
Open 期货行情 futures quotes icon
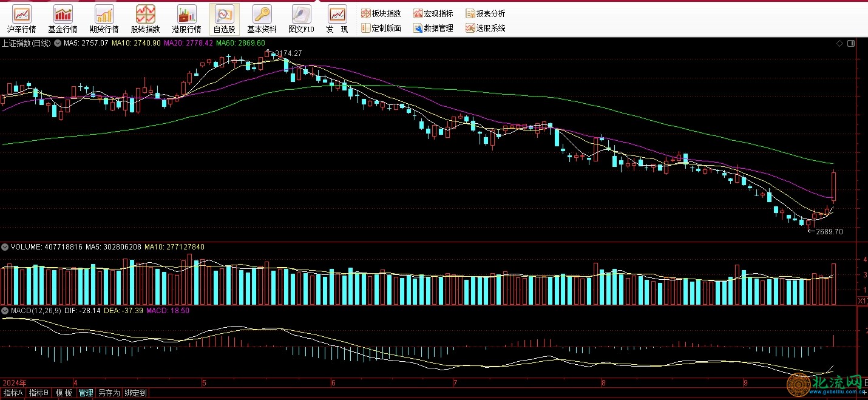coord(104,19)
